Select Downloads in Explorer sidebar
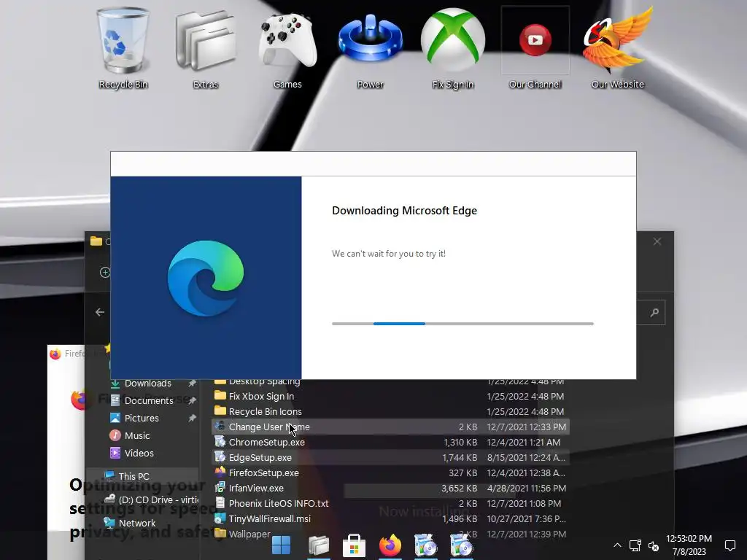This screenshot has width=747, height=560. click(x=147, y=384)
